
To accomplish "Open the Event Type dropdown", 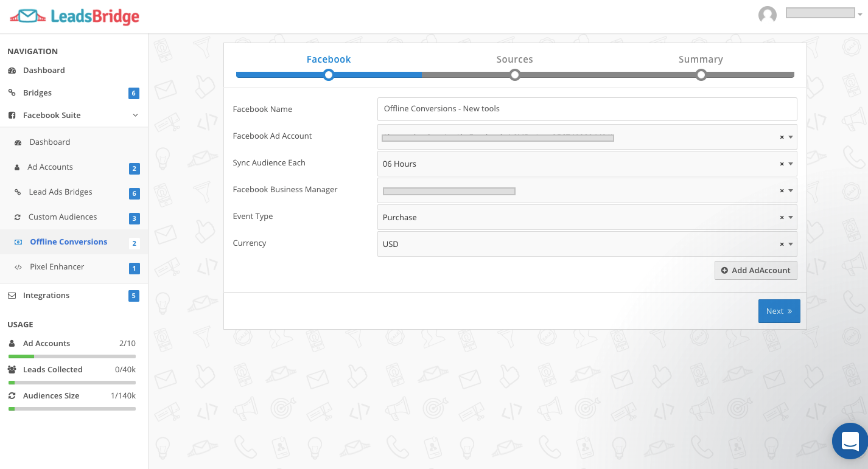I will [x=791, y=218].
